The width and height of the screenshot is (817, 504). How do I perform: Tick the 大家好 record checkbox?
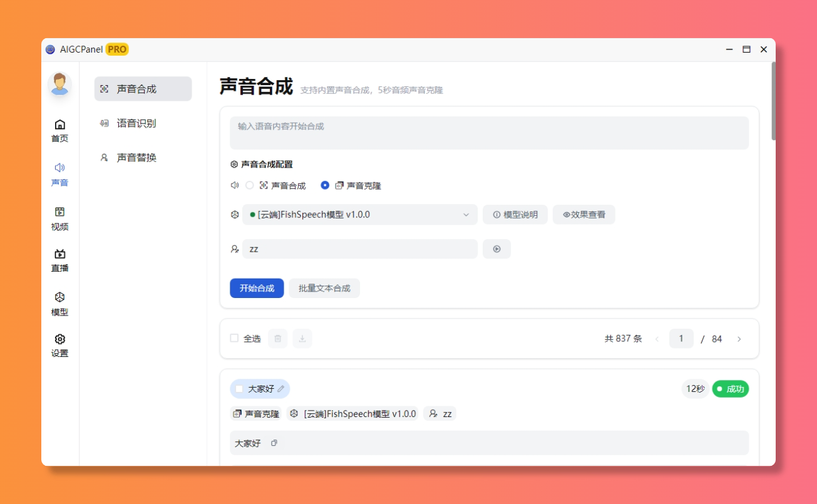click(239, 389)
